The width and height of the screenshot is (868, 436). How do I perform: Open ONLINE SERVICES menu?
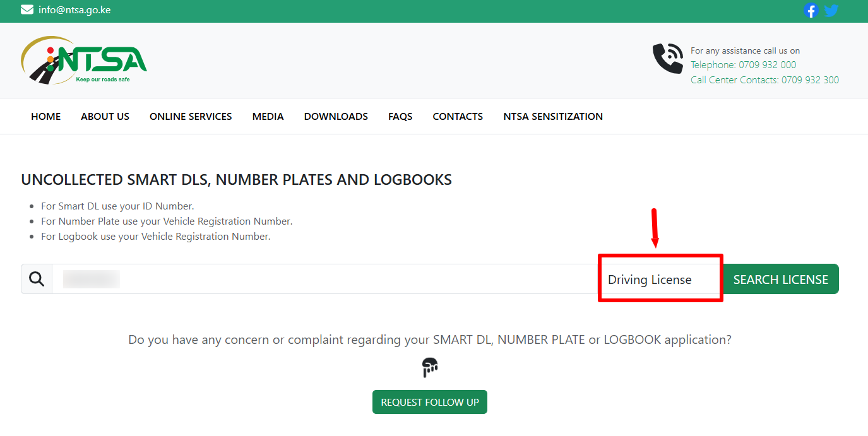[x=191, y=116]
